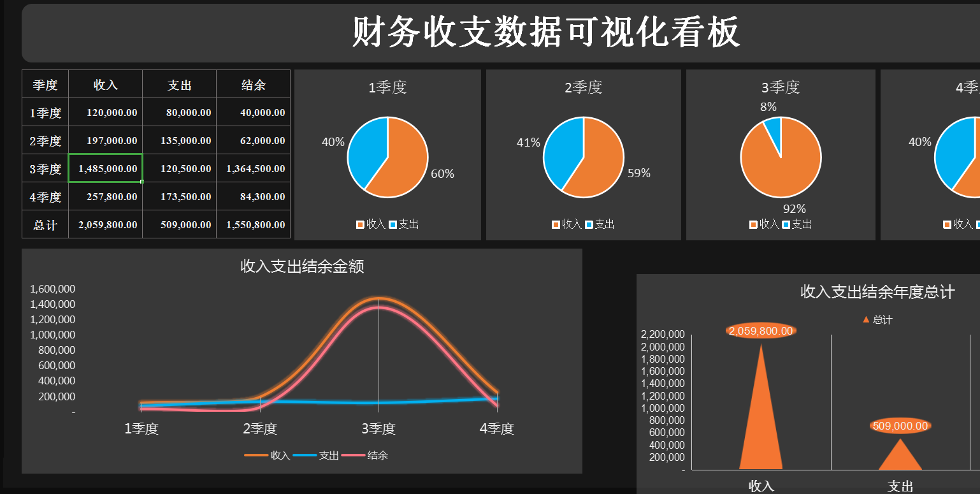Click the 1季度 axis label in line chart

point(141,429)
